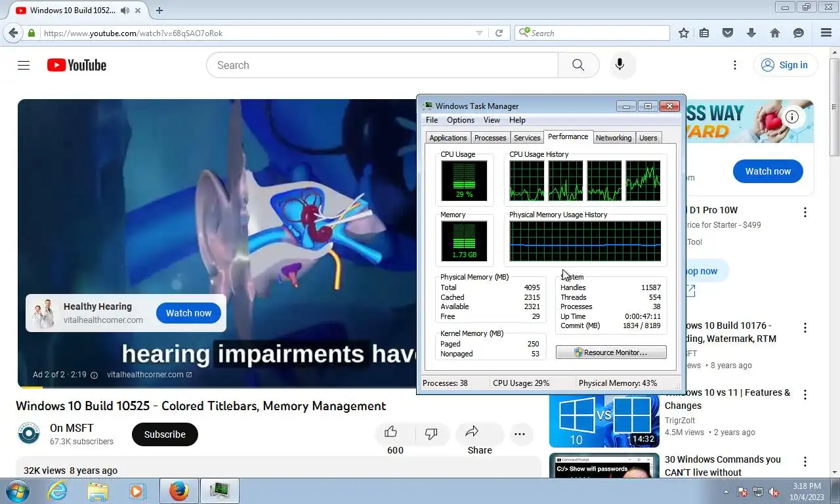The height and width of the screenshot is (504, 840).
Task: Show hidden tray icons arrow
Action: 726,492
